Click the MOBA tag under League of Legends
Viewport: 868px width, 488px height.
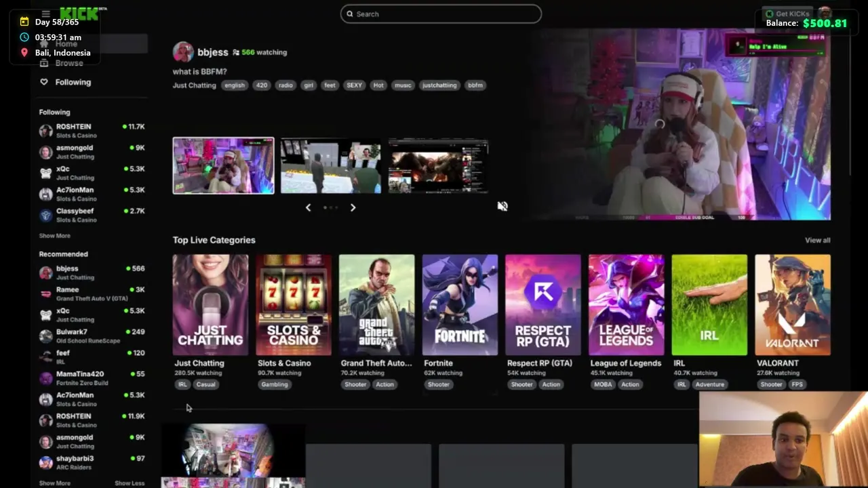click(x=603, y=384)
